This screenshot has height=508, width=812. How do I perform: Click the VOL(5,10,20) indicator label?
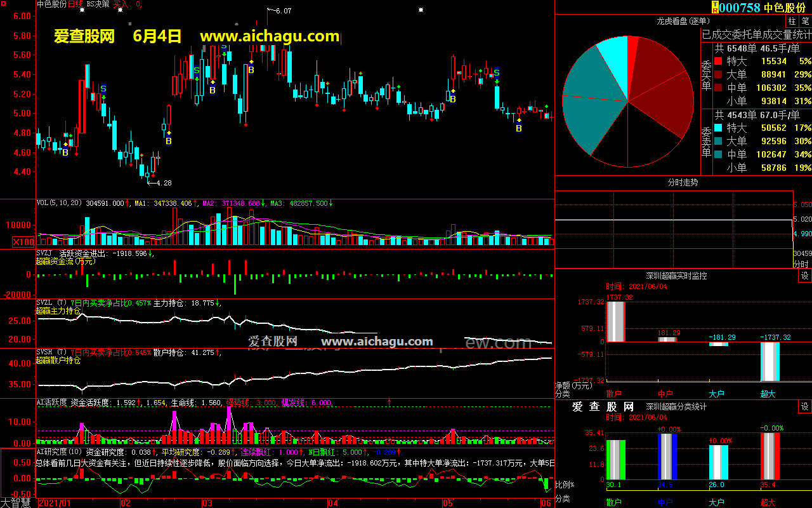point(60,203)
